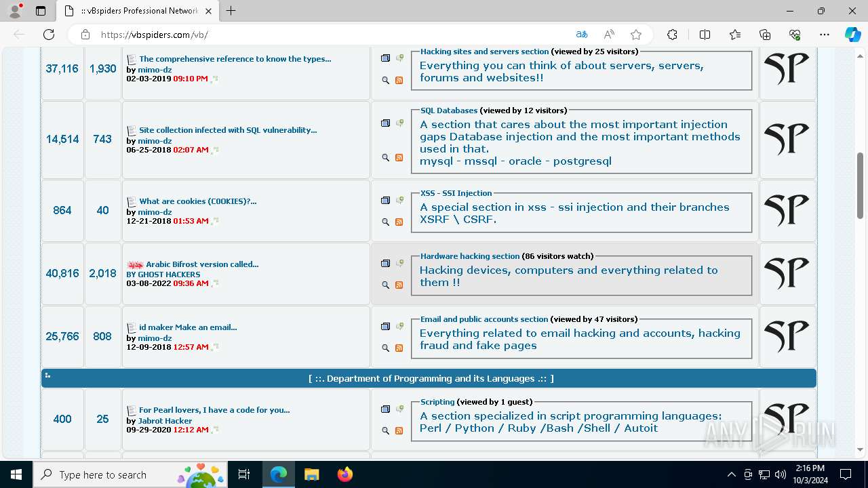The height and width of the screenshot is (488, 868).
Task: Add this page to favorites star
Action: click(636, 35)
